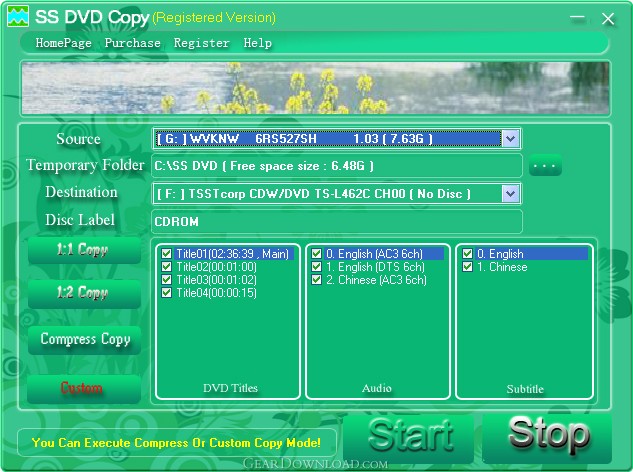The image size is (633, 472).
Task: Toggle audio 0. English (AC3 6ch) checkbox
Action: [316, 254]
